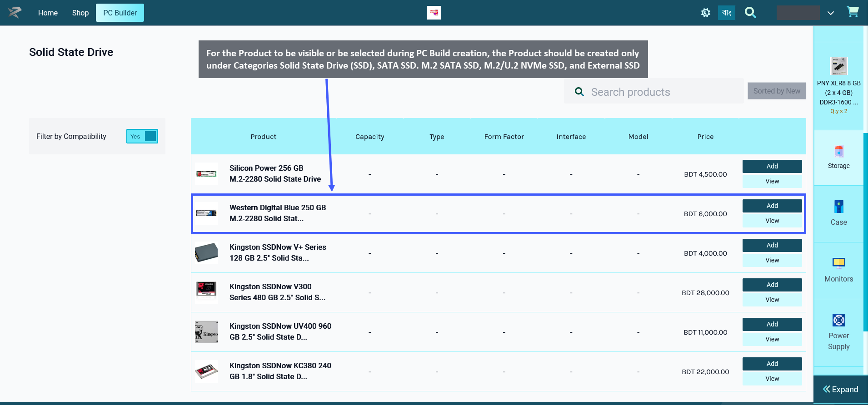The image size is (868, 405).
Task: Click Western Digital Blue 250 GB name
Action: click(278, 213)
